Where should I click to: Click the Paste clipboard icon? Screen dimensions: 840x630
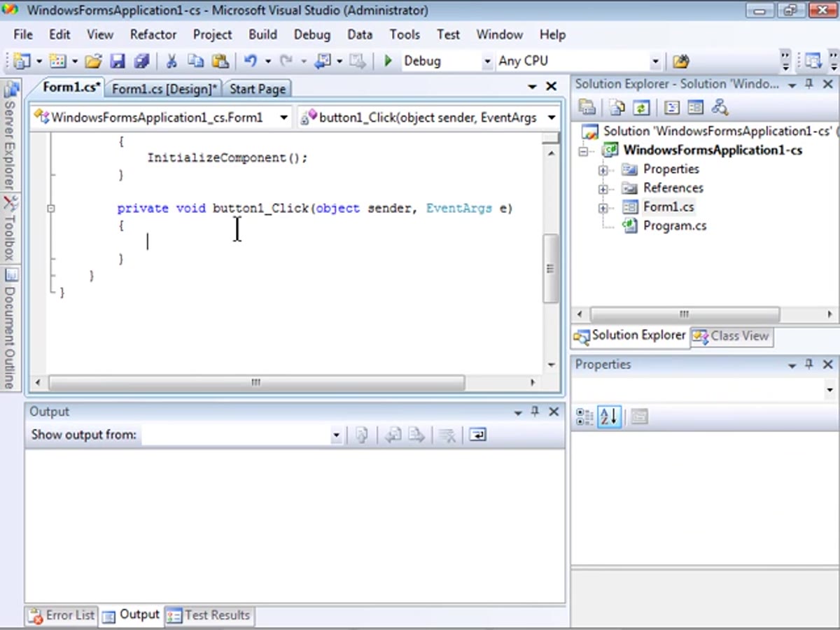(220, 62)
